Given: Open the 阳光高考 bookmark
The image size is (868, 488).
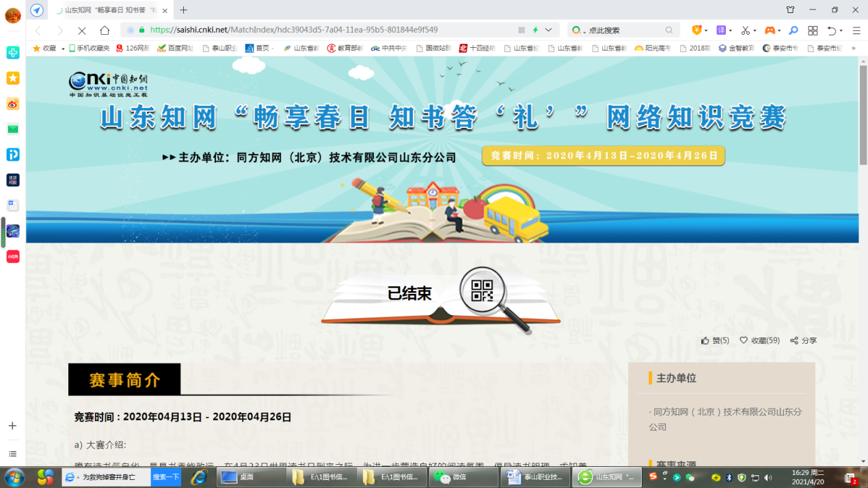Looking at the screenshot, I should click(653, 49).
